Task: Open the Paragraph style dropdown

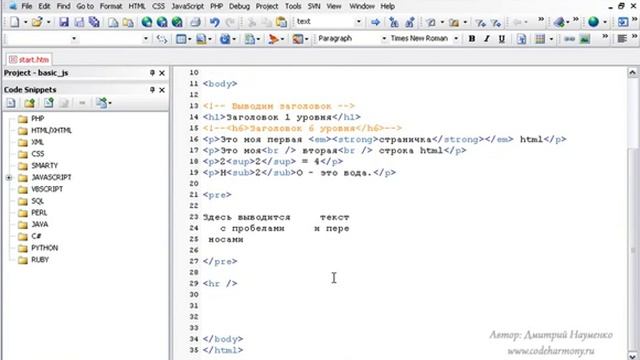Action: click(x=383, y=39)
